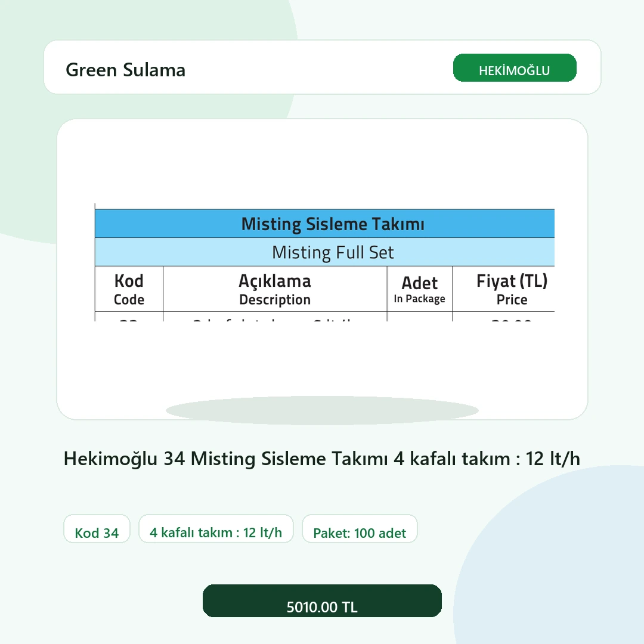The image size is (644, 644).
Task: Click the header card around Green Sulama
Action: coord(323,67)
